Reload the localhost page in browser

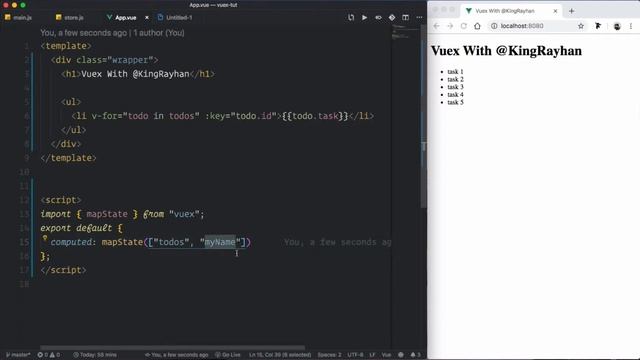464,26
